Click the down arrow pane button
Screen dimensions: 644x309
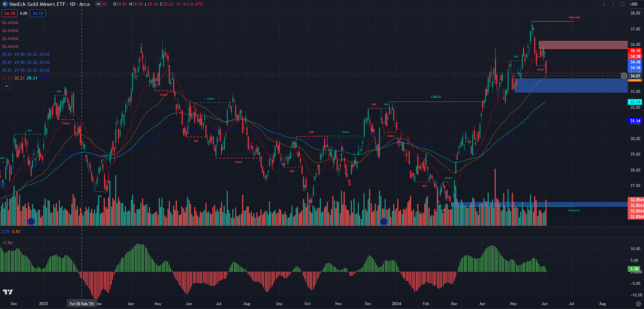tap(604, 4)
